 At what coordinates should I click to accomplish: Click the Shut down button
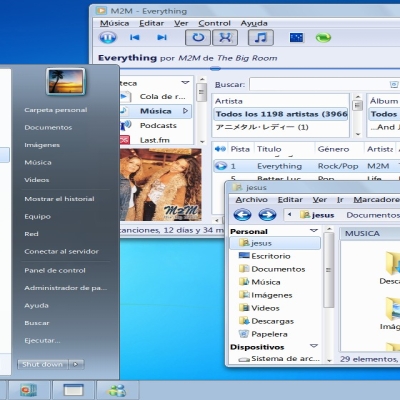(42, 364)
